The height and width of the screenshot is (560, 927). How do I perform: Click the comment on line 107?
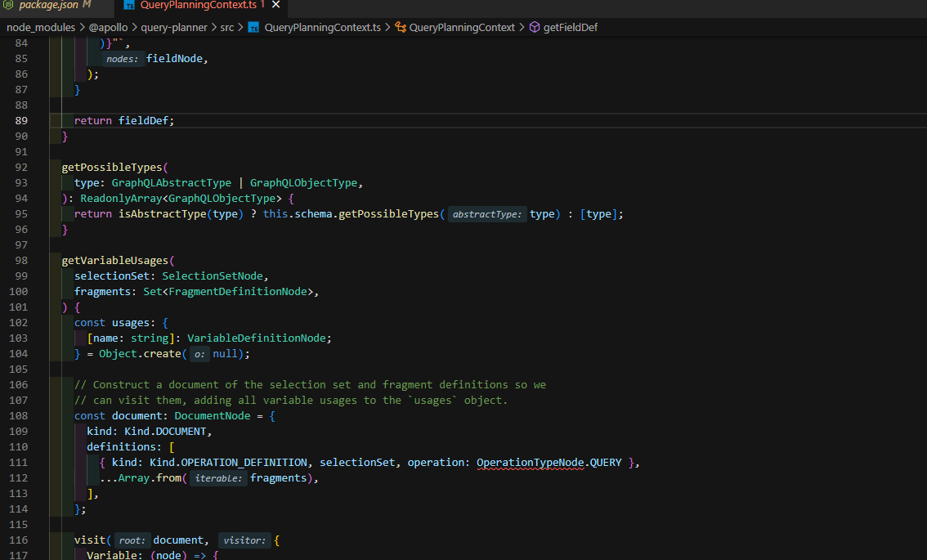tap(291, 401)
